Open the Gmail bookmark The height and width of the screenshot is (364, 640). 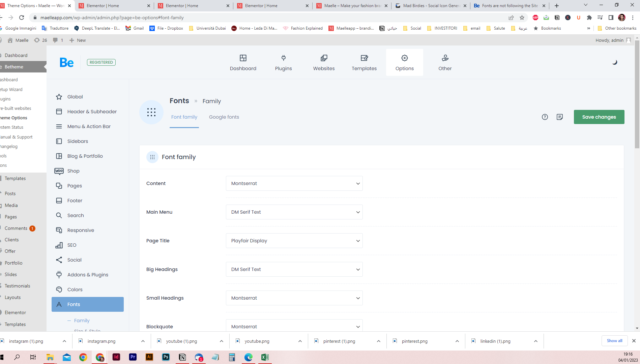point(135,28)
